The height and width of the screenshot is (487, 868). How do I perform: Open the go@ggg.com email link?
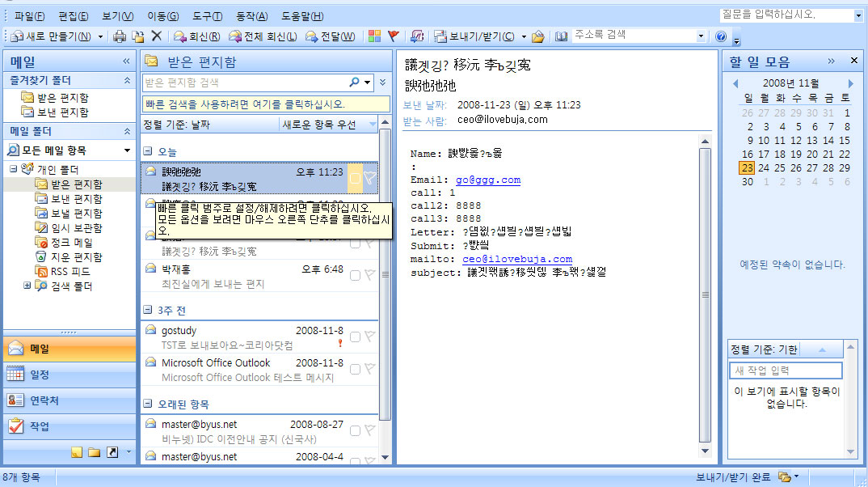coord(487,180)
